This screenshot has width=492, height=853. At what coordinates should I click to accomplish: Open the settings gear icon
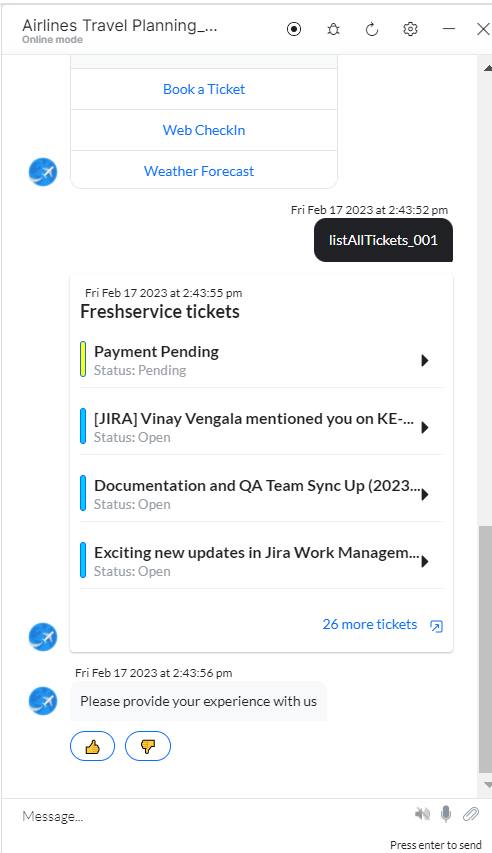pyautogui.click(x=410, y=29)
